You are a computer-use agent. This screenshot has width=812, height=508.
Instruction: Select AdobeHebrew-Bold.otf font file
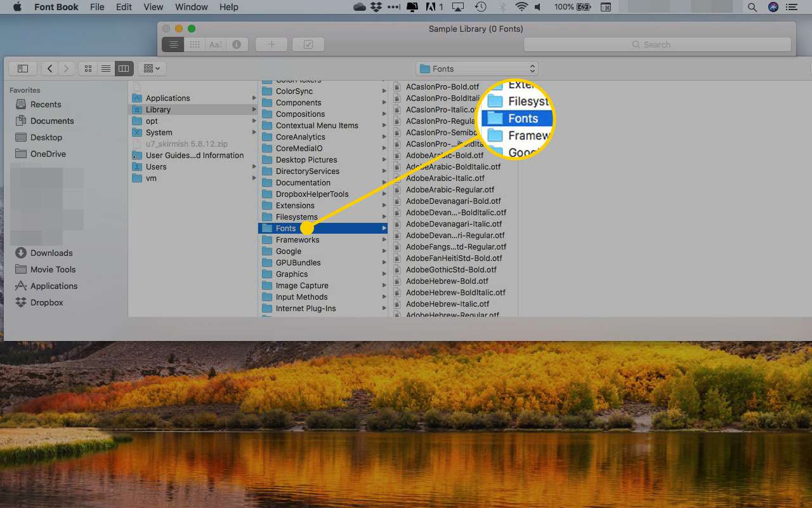pyautogui.click(x=447, y=281)
